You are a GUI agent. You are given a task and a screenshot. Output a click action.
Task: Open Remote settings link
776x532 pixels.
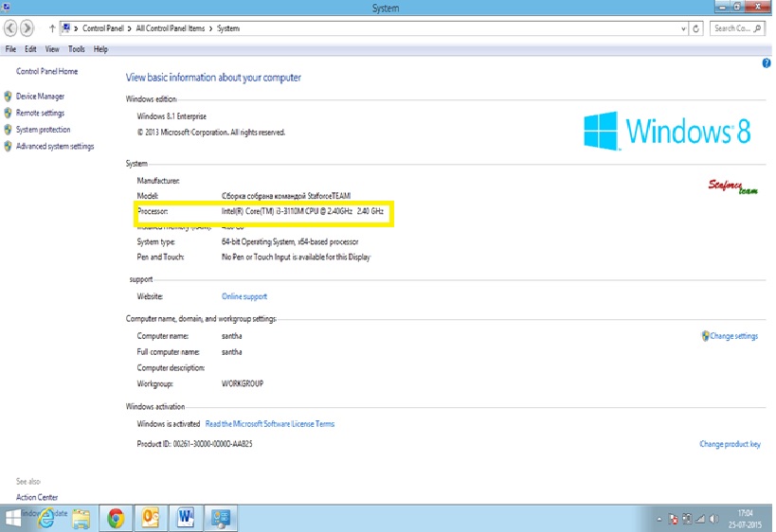[x=40, y=113]
